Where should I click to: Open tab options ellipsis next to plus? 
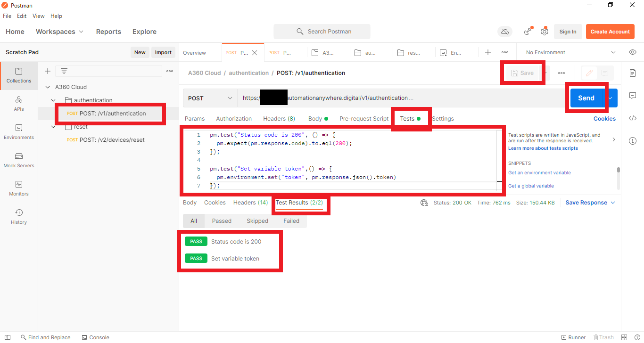point(505,52)
